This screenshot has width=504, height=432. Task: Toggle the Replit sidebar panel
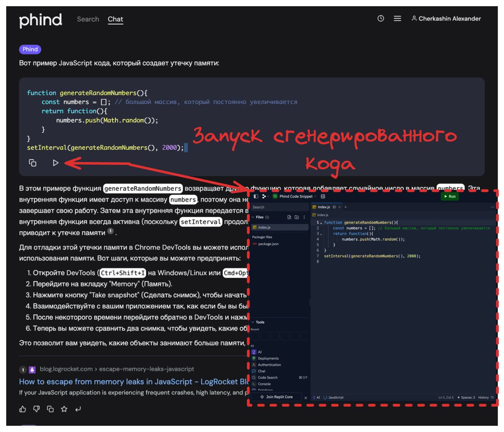pos(256,196)
